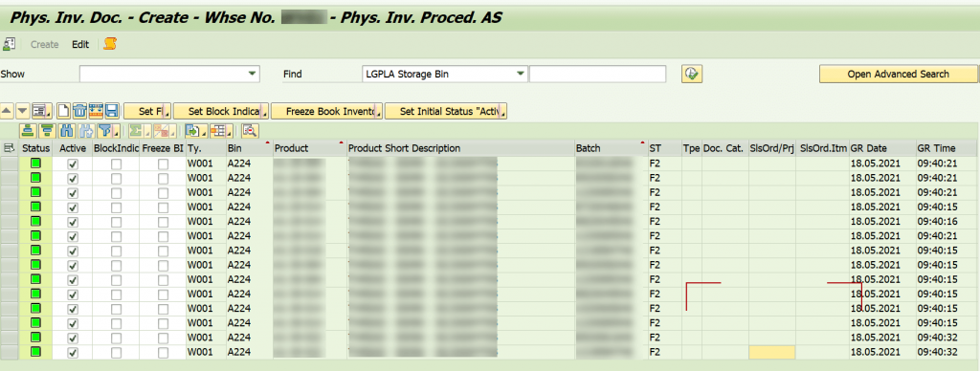Image resolution: width=980 pixels, height=371 pixels.
Task: Click the BlockIndic column header
Action: 116,148
